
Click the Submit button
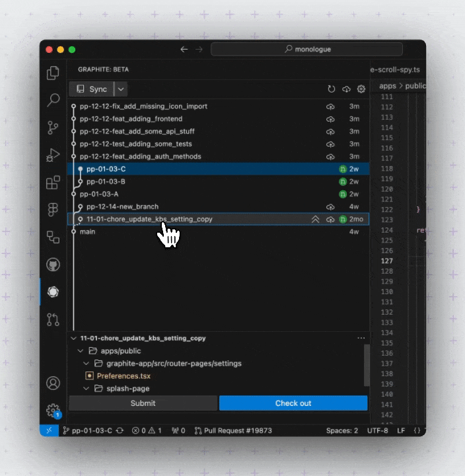(143, 403)
